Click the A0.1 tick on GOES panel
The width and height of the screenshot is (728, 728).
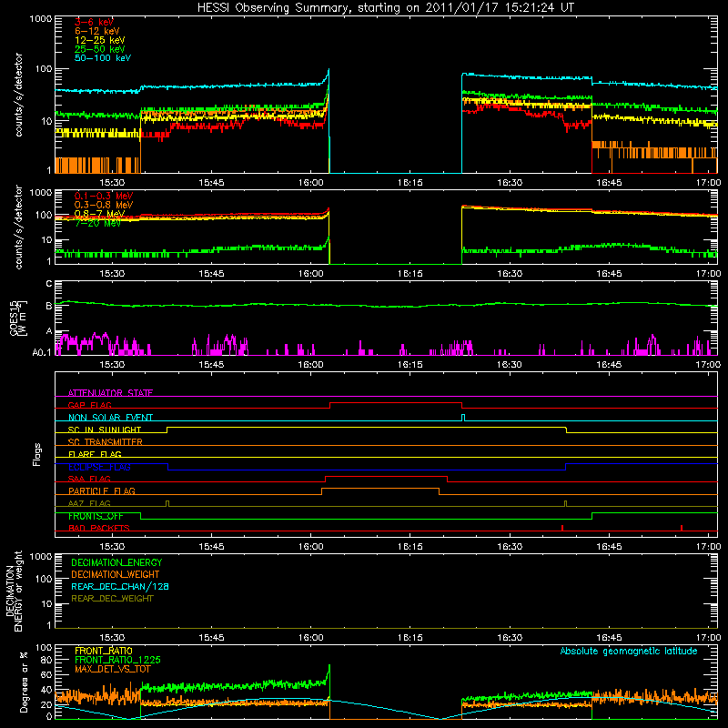click(42, 352)
